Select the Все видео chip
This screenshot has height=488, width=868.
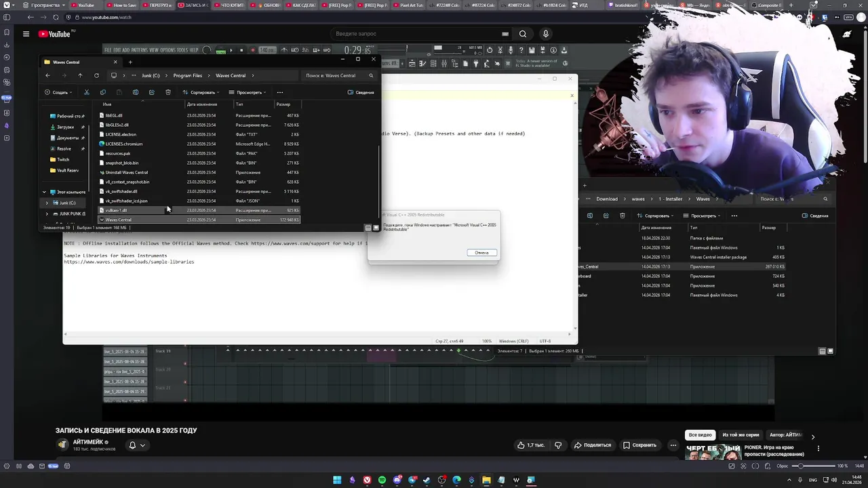(x=700, y=435)
